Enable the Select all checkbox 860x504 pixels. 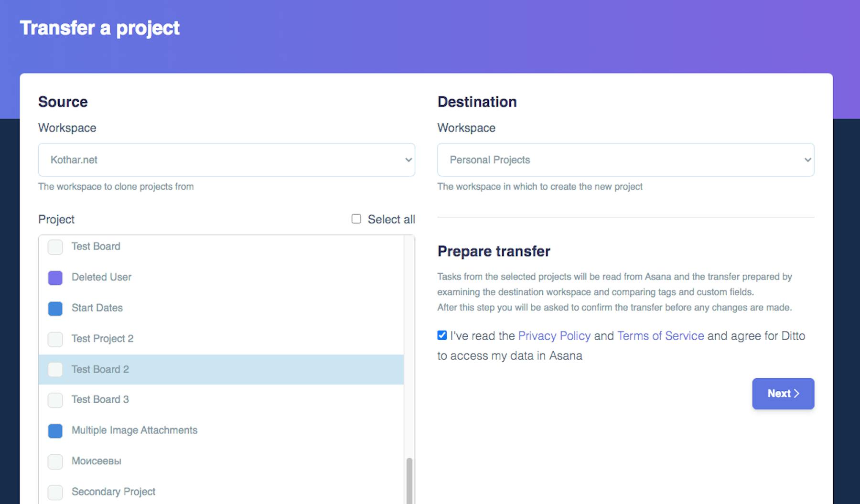point(356,219)
